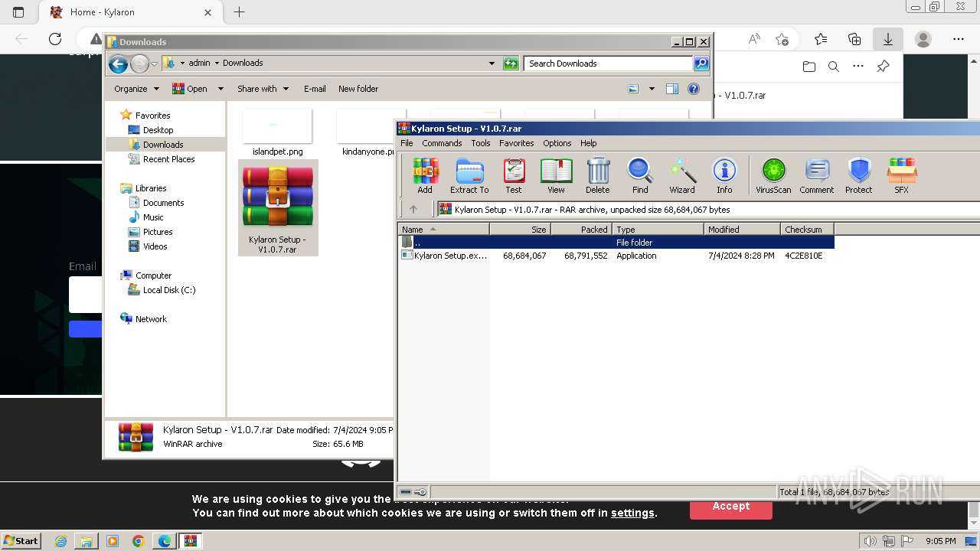This screenshot has width=980, height=551.
Task: Click the Search Downloads input field
Action: click(x=609, y=64)
